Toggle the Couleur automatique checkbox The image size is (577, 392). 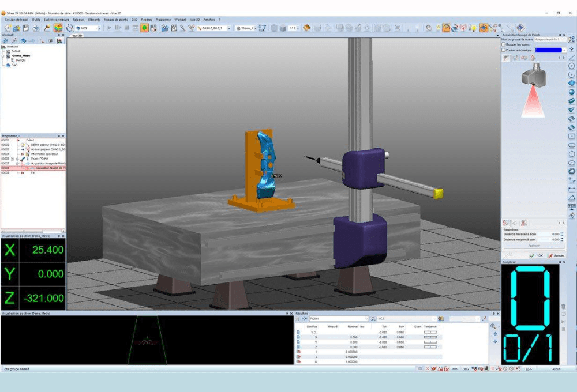point(503,50)
